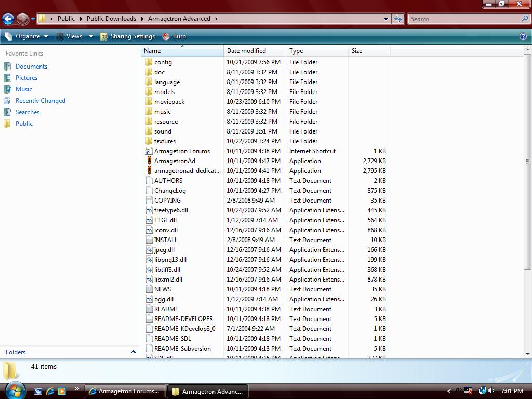
Task: Click the freetype6.dll file icon
Action: coord(149,210)
